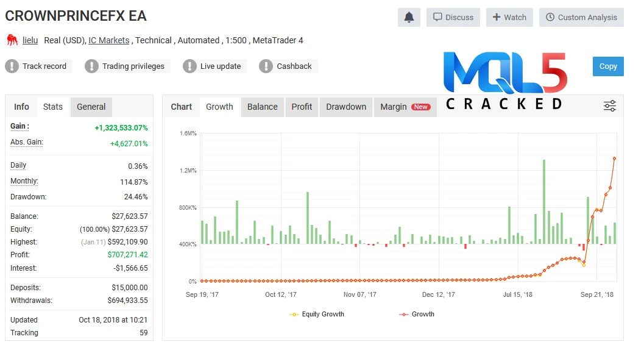Click the Daily label
644x342 pixels.
pos(18,165)
